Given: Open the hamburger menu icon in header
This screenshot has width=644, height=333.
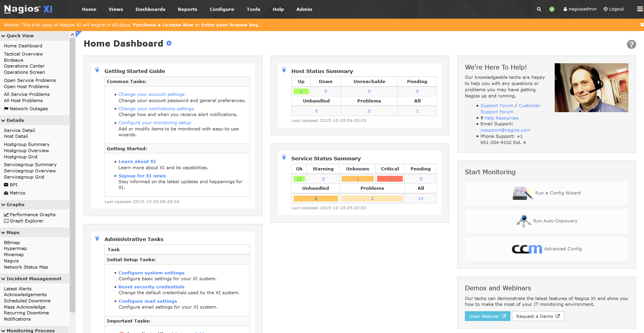Looking at the screenshot, I should (x=640, y=9).
